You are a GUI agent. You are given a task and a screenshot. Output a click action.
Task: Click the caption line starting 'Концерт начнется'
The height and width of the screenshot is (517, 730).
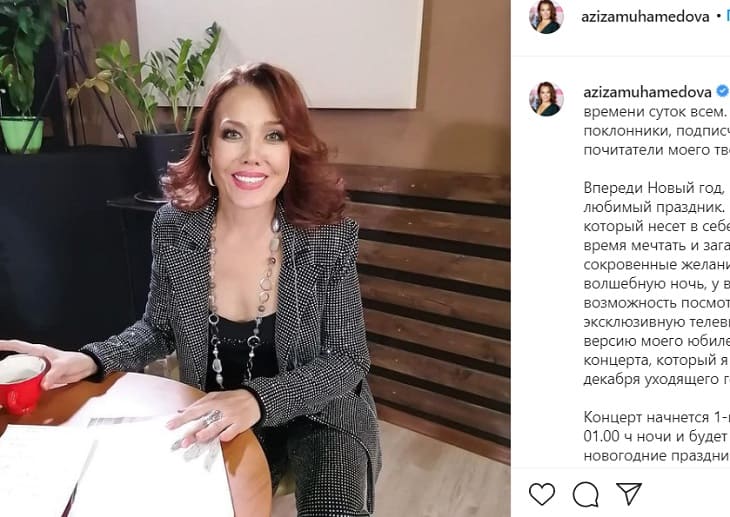pos(656,417)
